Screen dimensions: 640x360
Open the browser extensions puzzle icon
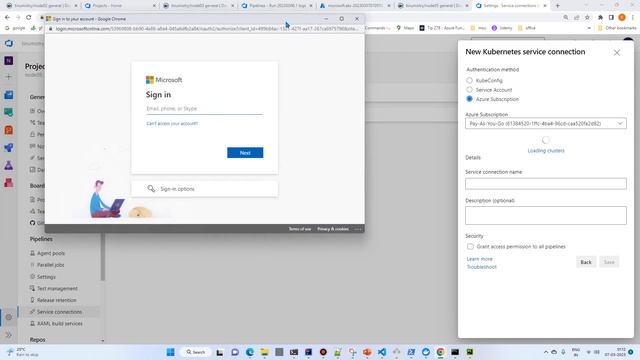600,18
